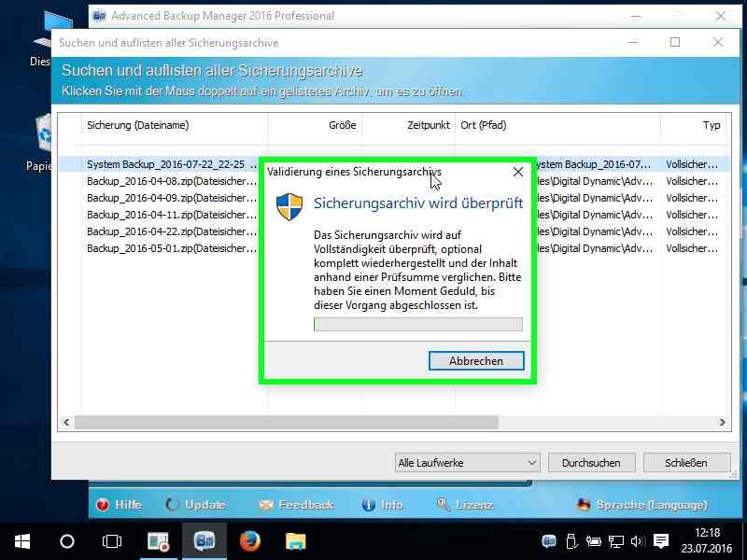Click the Backup Manager system tray icon
Screen dimensions: 747x560
pos(549,541)
